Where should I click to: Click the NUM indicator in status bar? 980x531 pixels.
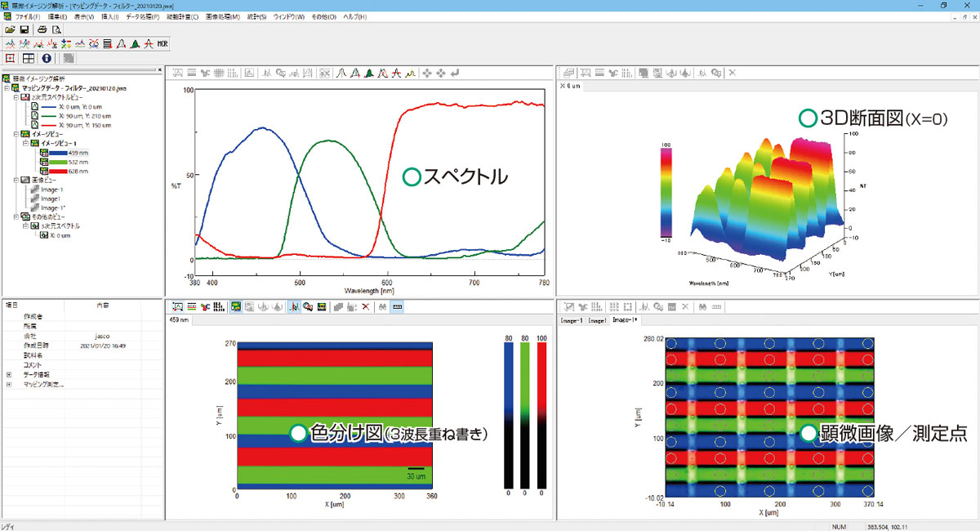coord(840,525)
